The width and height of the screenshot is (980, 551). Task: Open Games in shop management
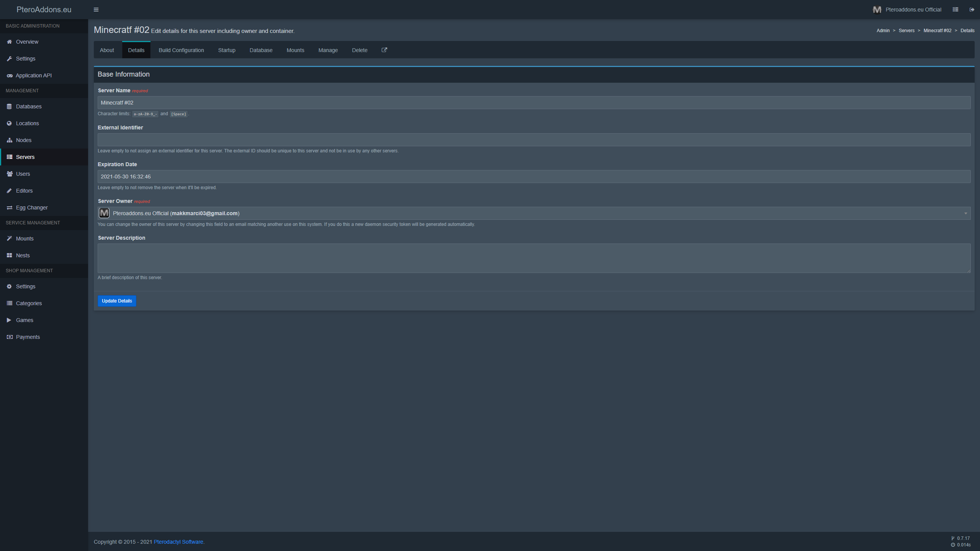coord(25,320)
